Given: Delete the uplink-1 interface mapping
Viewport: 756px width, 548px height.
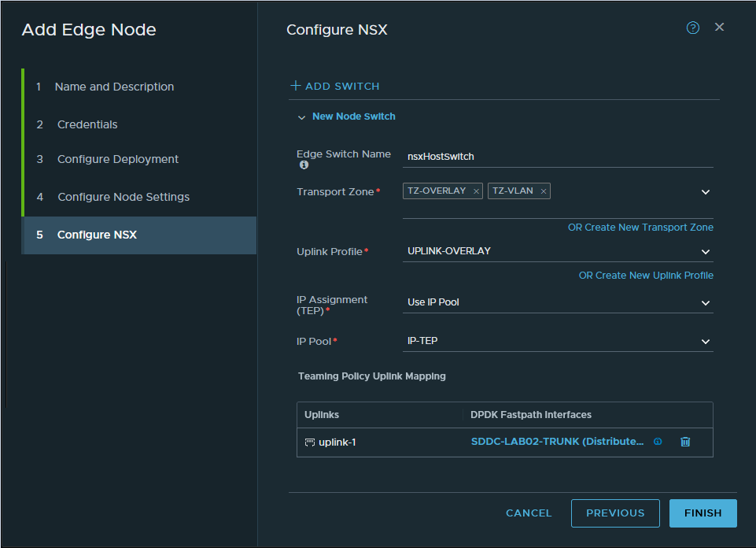Looking at the screenshot, I should tap(685, 442).
